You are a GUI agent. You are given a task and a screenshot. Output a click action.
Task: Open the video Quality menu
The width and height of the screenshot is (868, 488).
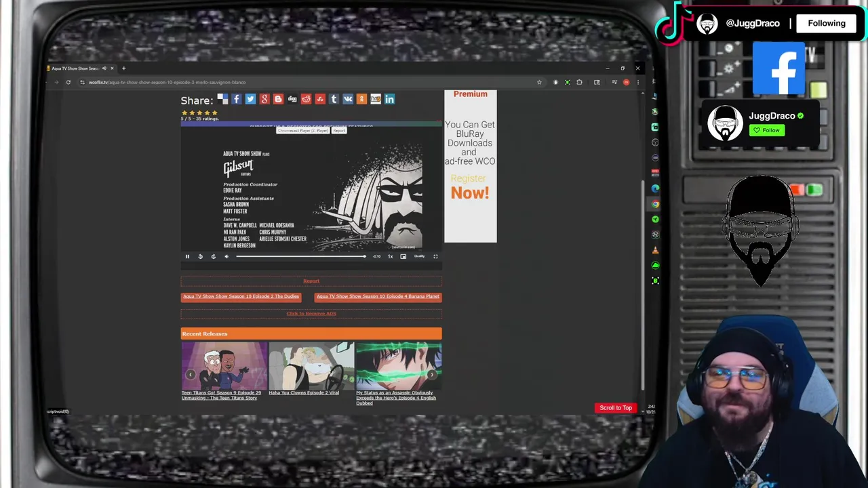pos(419,256)
